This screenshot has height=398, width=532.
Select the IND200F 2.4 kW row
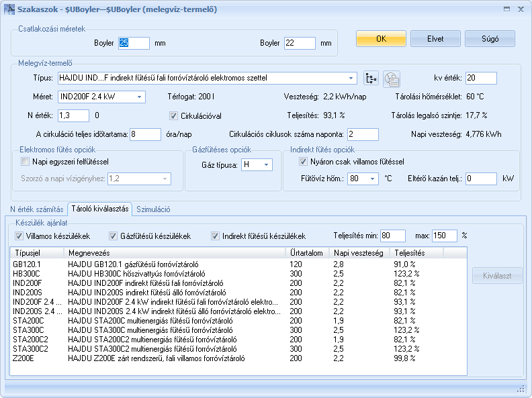point(238,302)
